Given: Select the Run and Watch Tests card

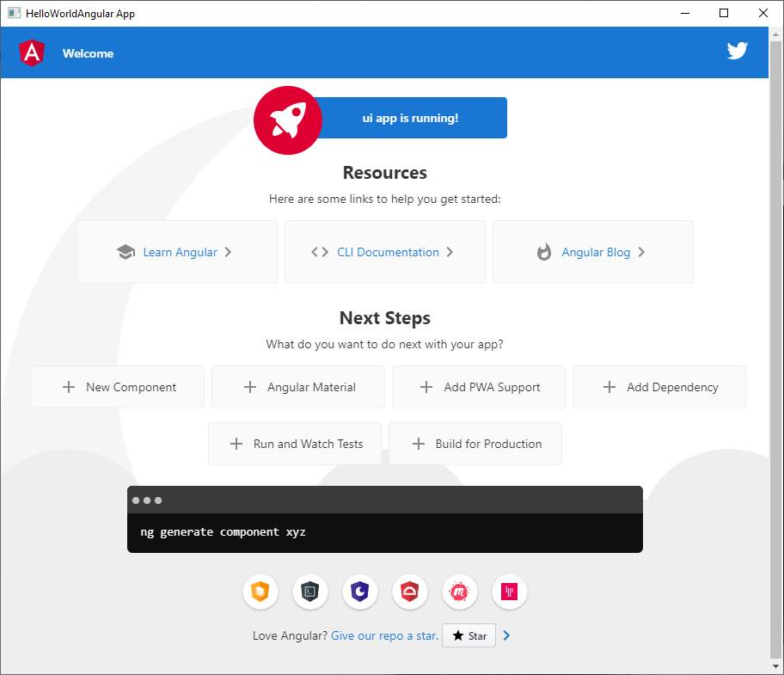Looking at the screenshot, I should pos(295,444).
